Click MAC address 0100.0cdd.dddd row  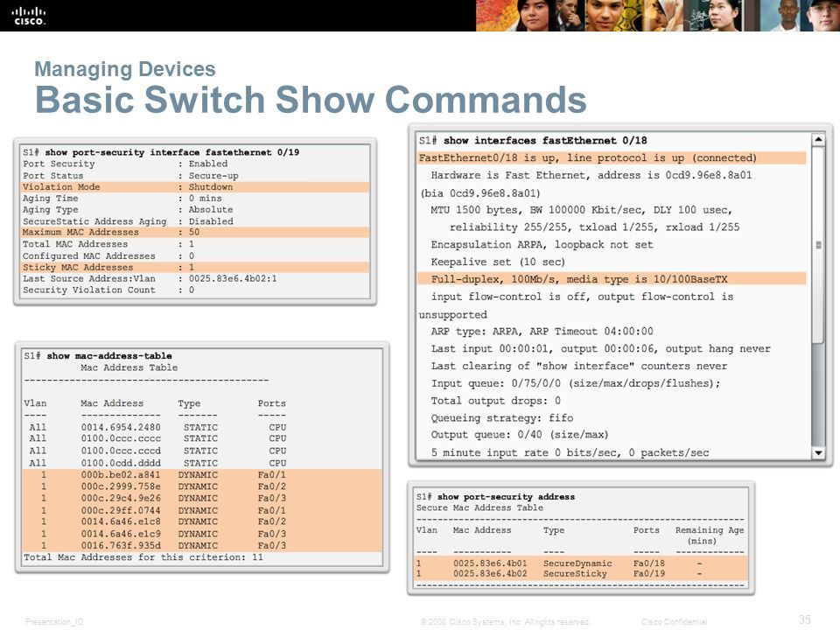click(157, 463)
